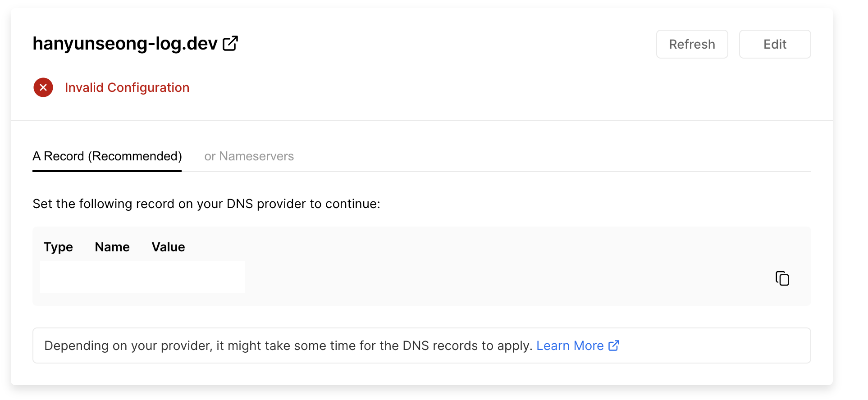
Task: Click the Value column header
Action: [x=168, y=247]
